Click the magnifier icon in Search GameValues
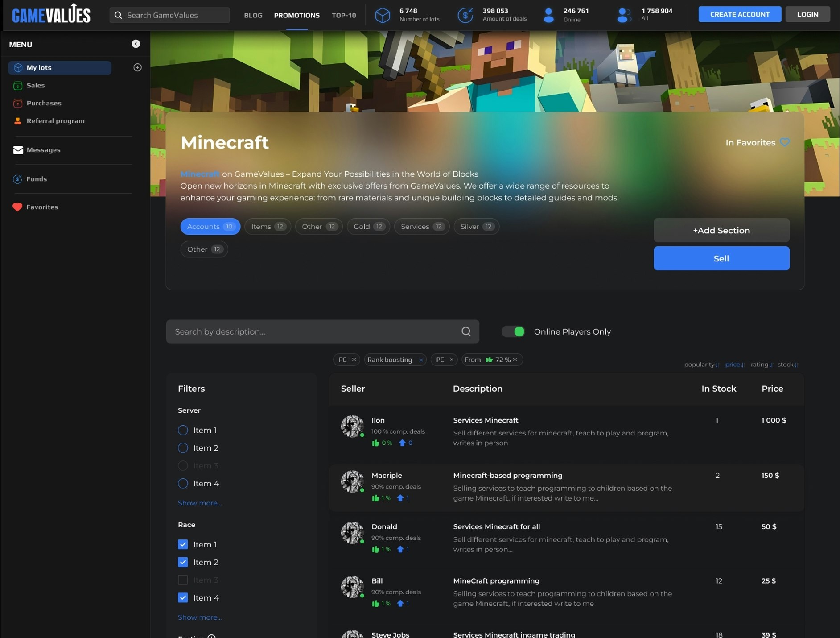The image size is (840, 638). (118, 15)
